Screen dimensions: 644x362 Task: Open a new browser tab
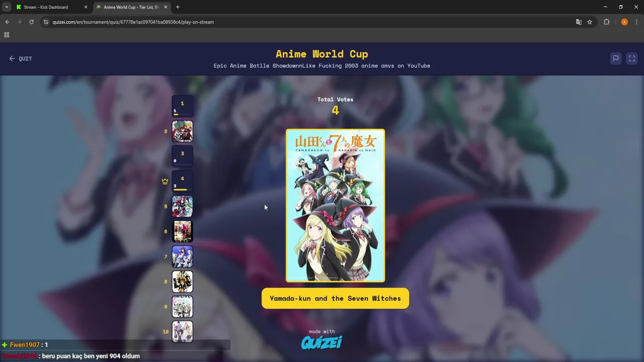pos(178,7)
